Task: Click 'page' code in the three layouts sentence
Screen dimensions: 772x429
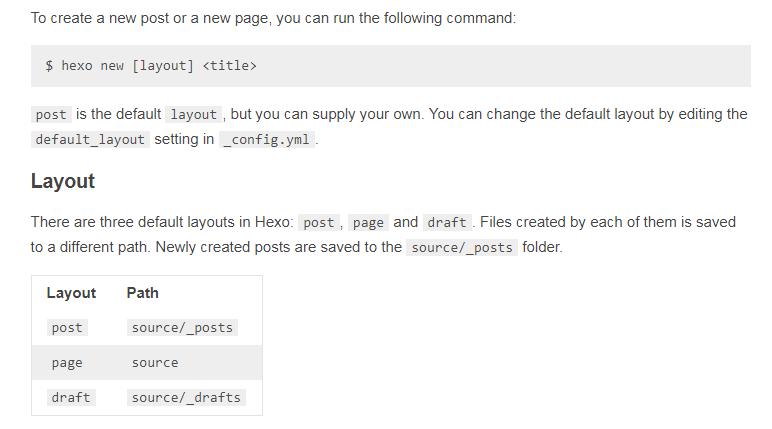Action: click(368, 223)
